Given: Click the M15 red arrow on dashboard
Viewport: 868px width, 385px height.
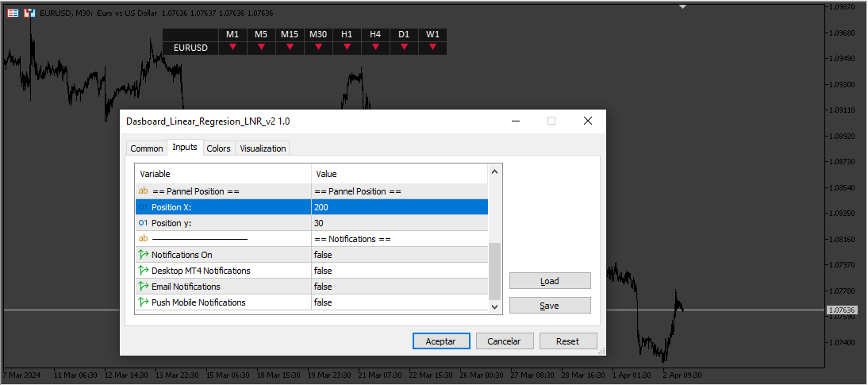Looking at the screenshot, I should pos(290,47).
